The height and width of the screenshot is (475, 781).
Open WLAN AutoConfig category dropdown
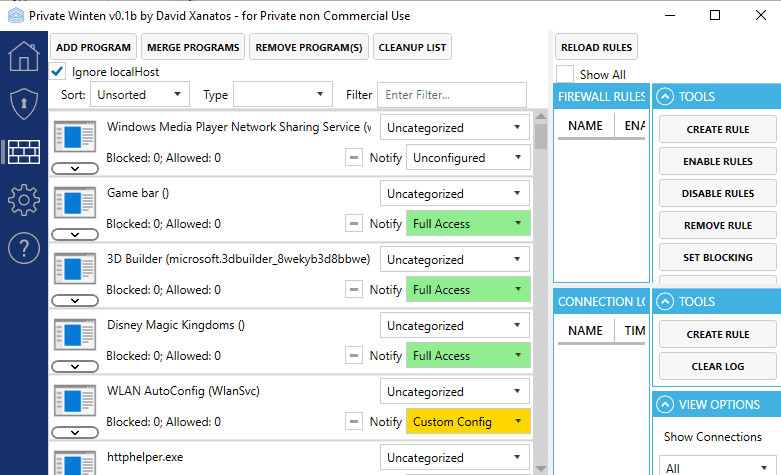click(455, 391)
